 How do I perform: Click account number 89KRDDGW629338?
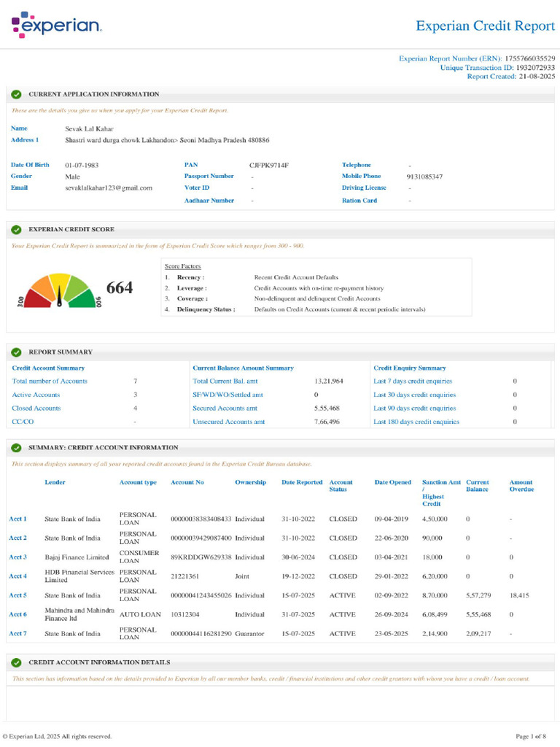(201, 557)
